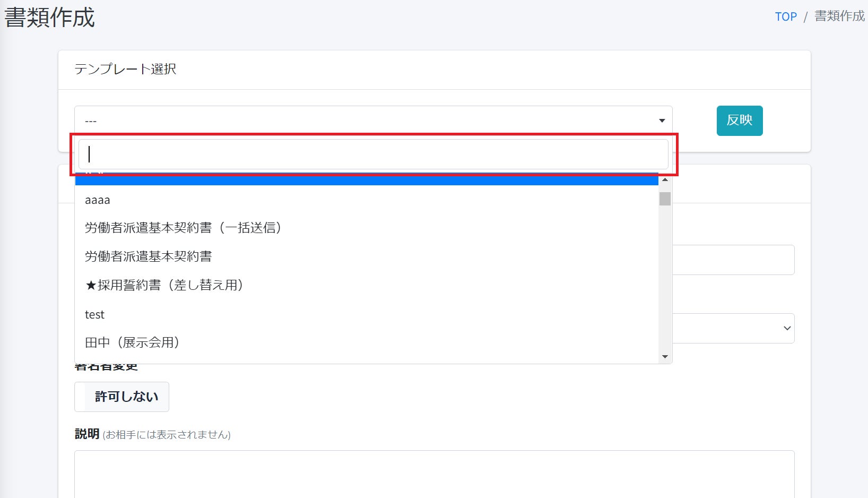The height and width of the screenshot is (498, 868).
Task: Click the 反映 button
Action: point(739,121)
